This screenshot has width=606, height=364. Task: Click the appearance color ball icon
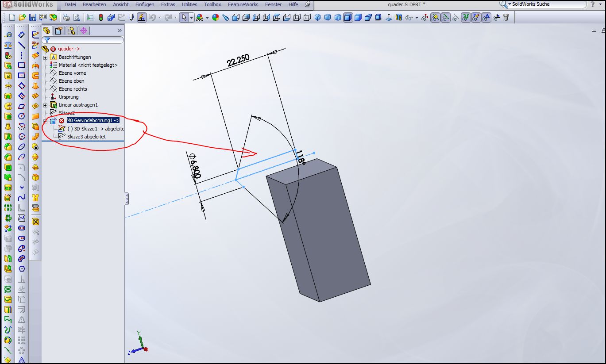click(x=216, y=18)
